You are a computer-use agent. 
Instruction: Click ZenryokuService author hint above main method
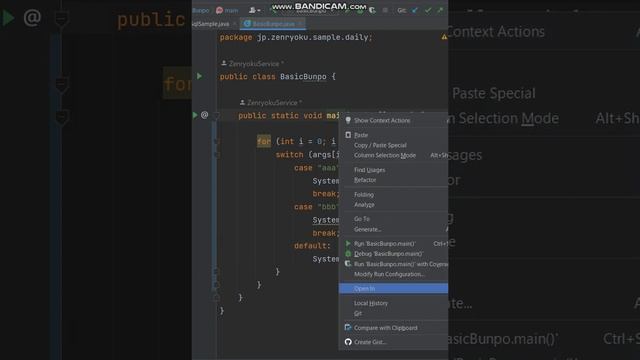click(x=271, y=102)
